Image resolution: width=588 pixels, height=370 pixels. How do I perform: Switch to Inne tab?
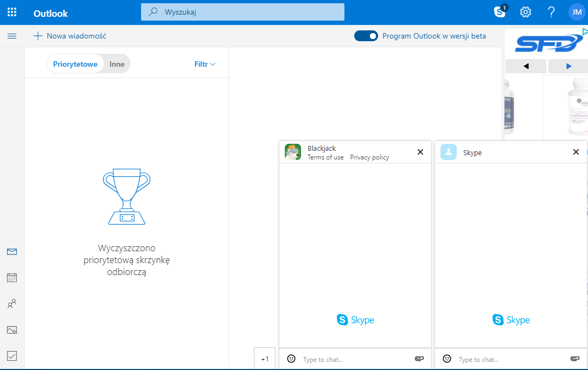click(117, 64)
